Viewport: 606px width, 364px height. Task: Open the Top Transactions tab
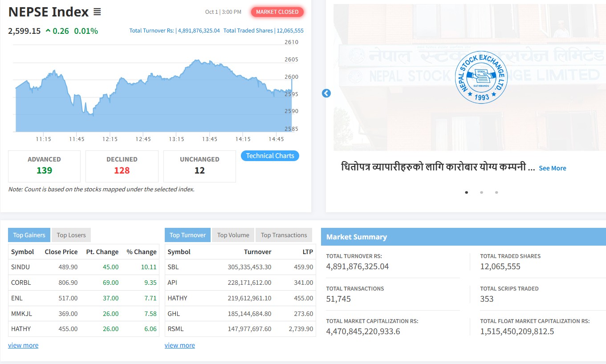(284, 235)
